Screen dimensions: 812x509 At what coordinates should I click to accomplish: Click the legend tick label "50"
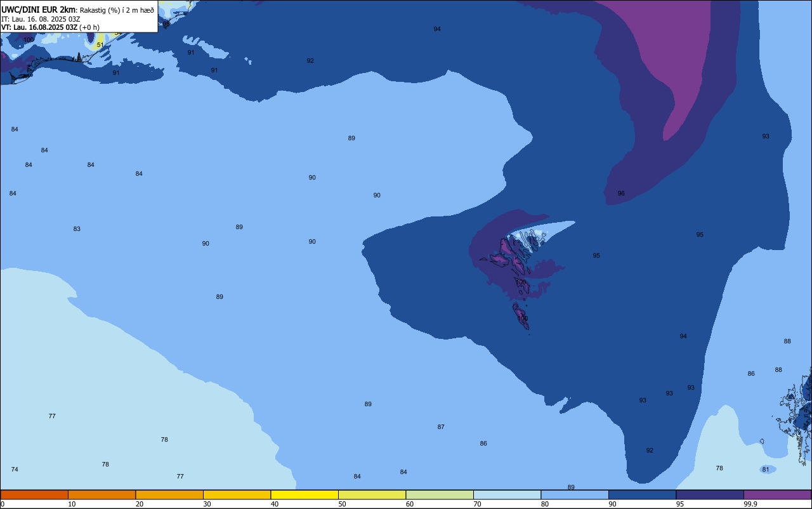coord(343,504)
